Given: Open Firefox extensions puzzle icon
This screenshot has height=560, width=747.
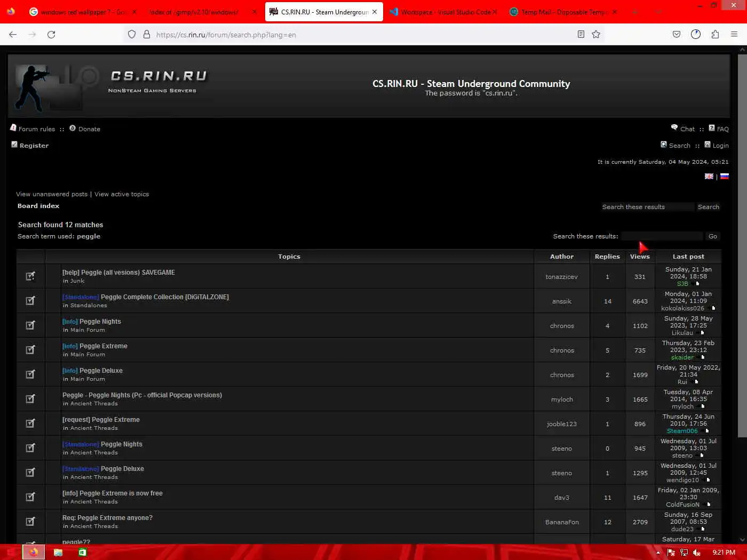Looking at the screenshot, I should pyautogui.click(x=715, y=35).
